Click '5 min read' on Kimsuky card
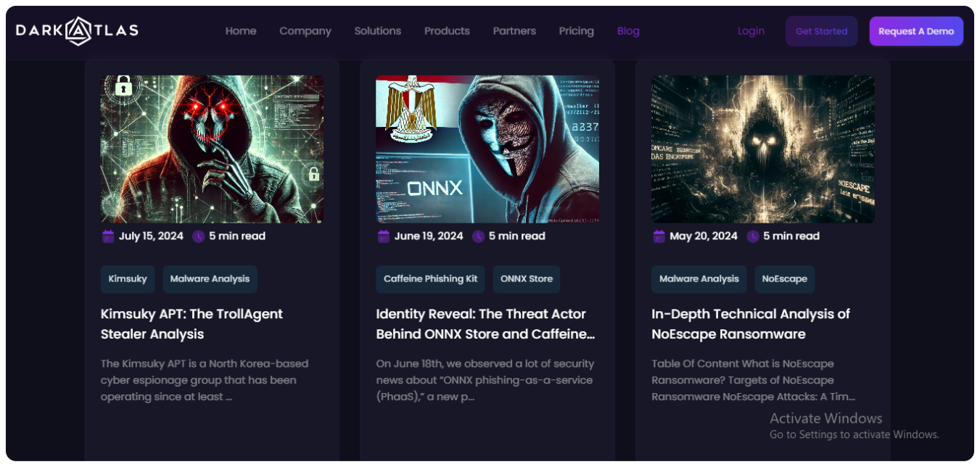 (237, 236)
